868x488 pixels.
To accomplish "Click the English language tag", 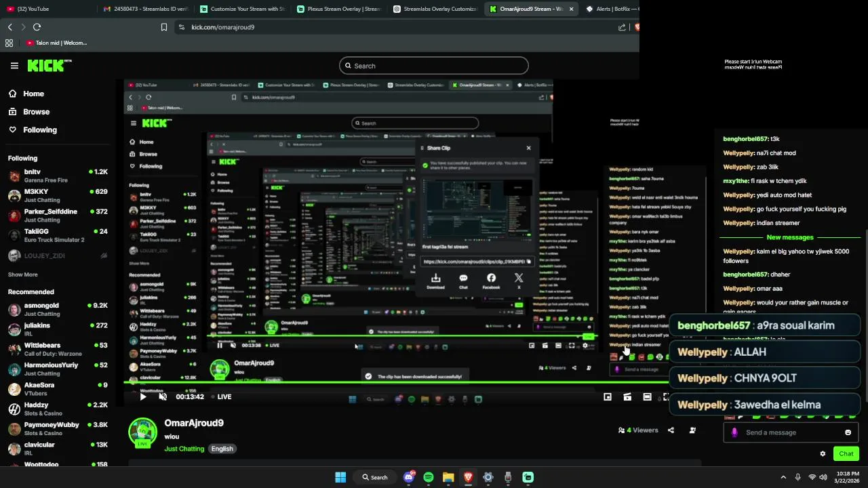I will [222, 449].
